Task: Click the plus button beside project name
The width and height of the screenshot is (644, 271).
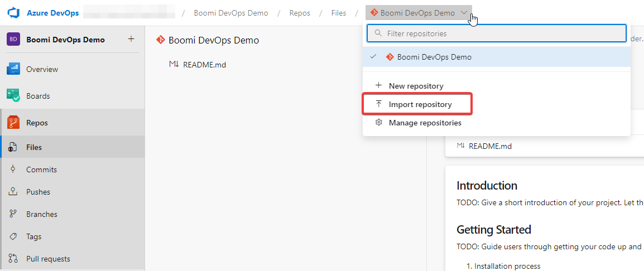Action: (x=131, y=39)
